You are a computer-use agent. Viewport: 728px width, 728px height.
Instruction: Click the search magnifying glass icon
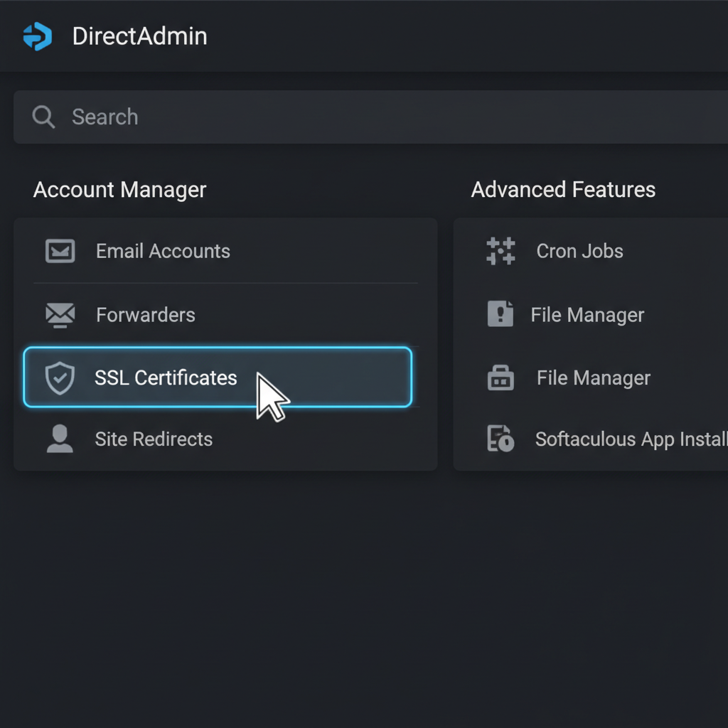[x=43, y=117]
